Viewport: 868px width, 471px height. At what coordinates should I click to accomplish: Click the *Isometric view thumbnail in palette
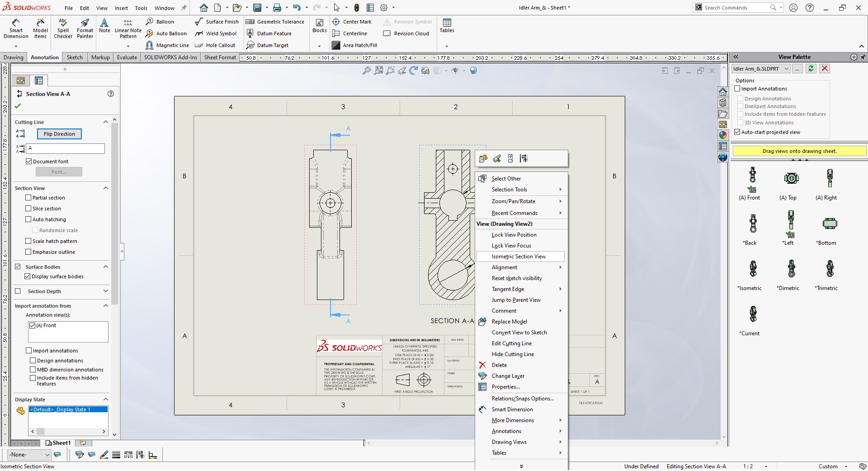[753, 269]
